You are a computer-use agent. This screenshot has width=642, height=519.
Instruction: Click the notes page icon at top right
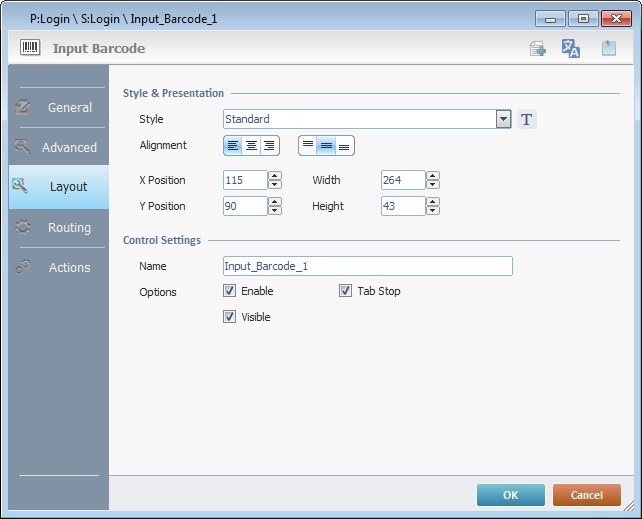pos(608,49)
